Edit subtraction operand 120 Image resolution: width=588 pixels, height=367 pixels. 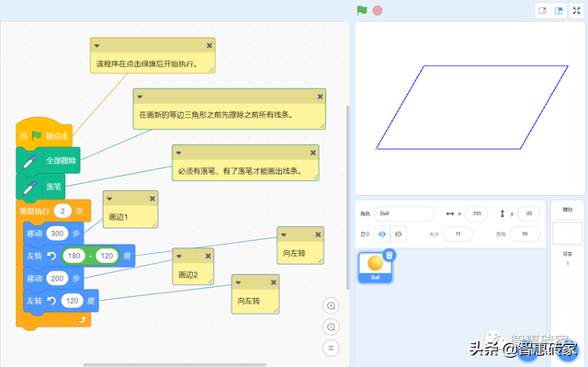[107, 256]
